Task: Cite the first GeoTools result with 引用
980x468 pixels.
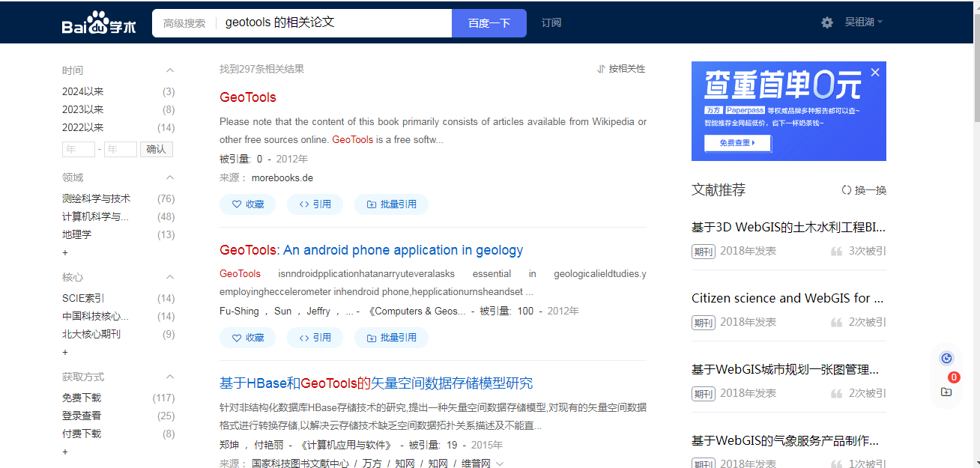Action: pyautogui.click(x=315, y=204)
